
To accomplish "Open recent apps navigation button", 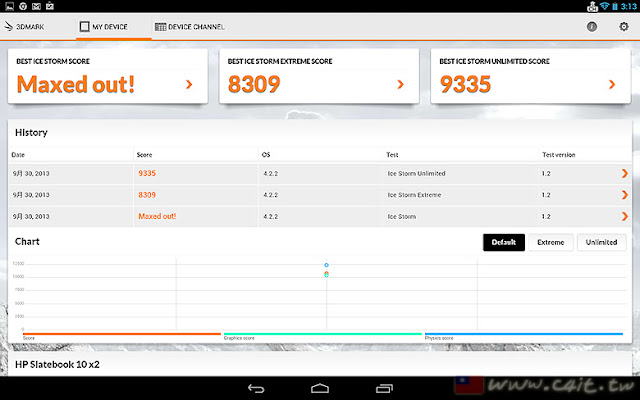I will point(384,388).
